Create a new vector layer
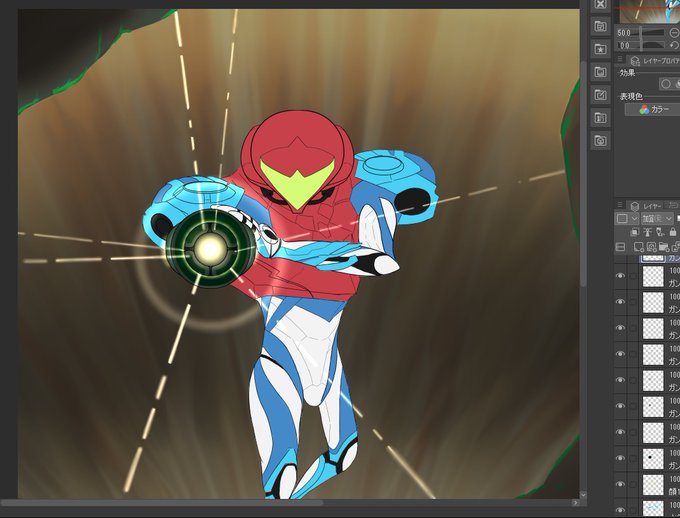The width and height of the screenshot is (680, 518). (651, 247)
